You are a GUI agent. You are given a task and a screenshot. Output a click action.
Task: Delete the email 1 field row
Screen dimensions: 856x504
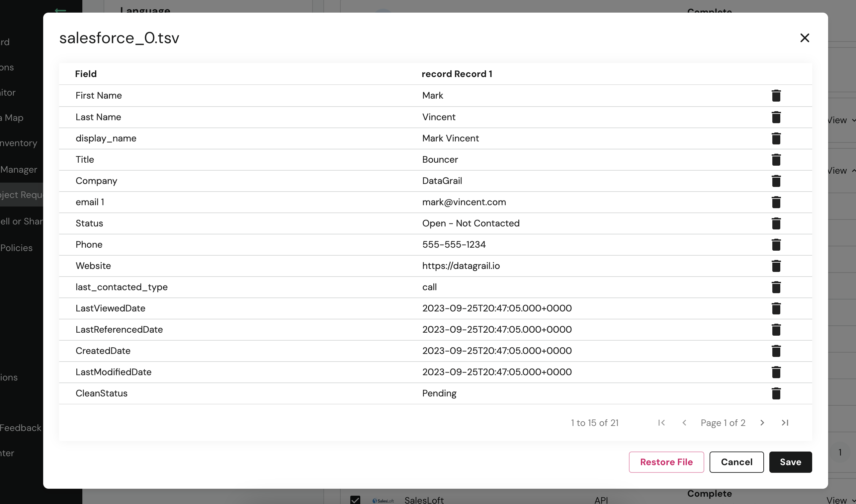click(x=776, y=203)
